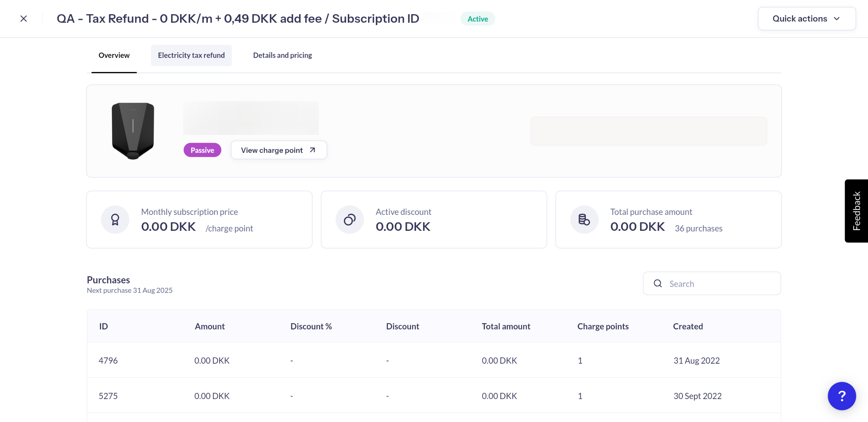Viewport: 868px width, 422px height.
Task: Click the external arrow on View charge point
Action: (x=312, y=150)
